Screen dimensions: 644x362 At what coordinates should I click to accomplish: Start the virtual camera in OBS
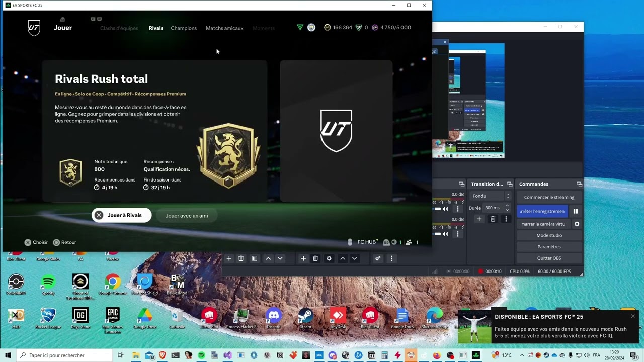click(x=543, y=224)
